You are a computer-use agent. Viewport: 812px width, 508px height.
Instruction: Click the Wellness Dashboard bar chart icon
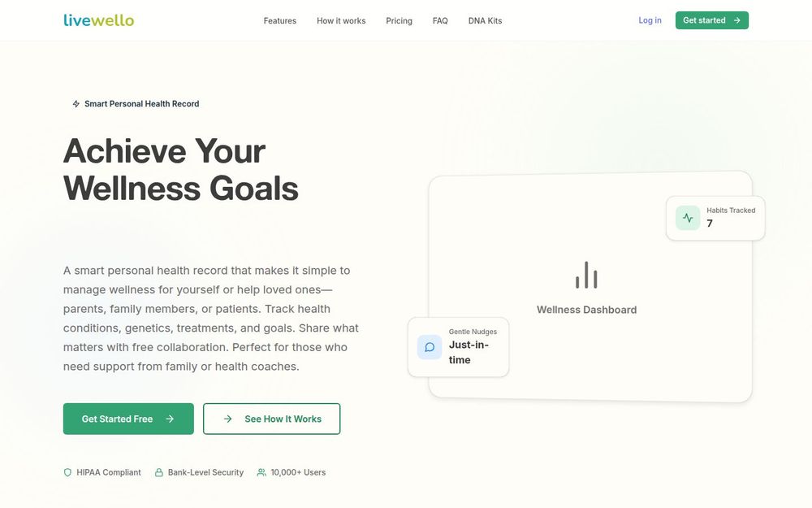586,275
